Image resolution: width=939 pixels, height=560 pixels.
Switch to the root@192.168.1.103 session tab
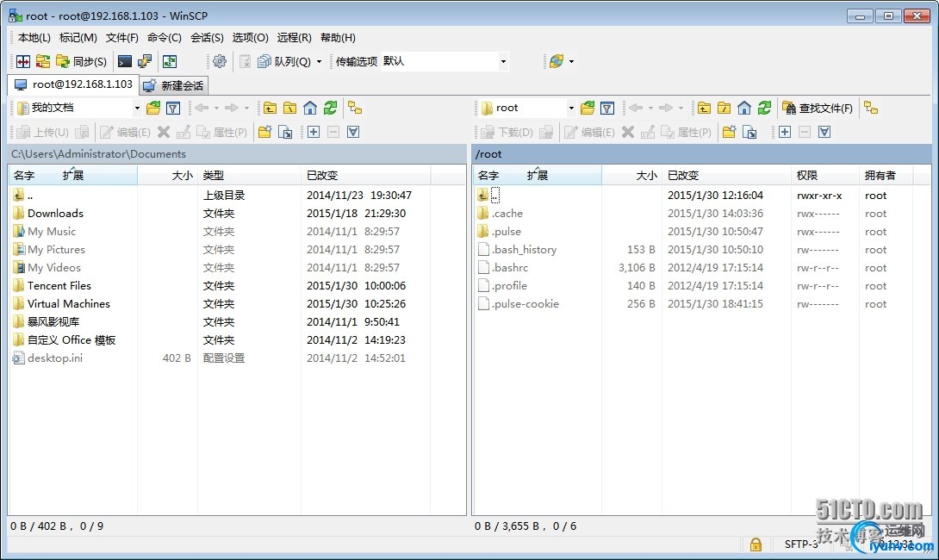(74, 84)
